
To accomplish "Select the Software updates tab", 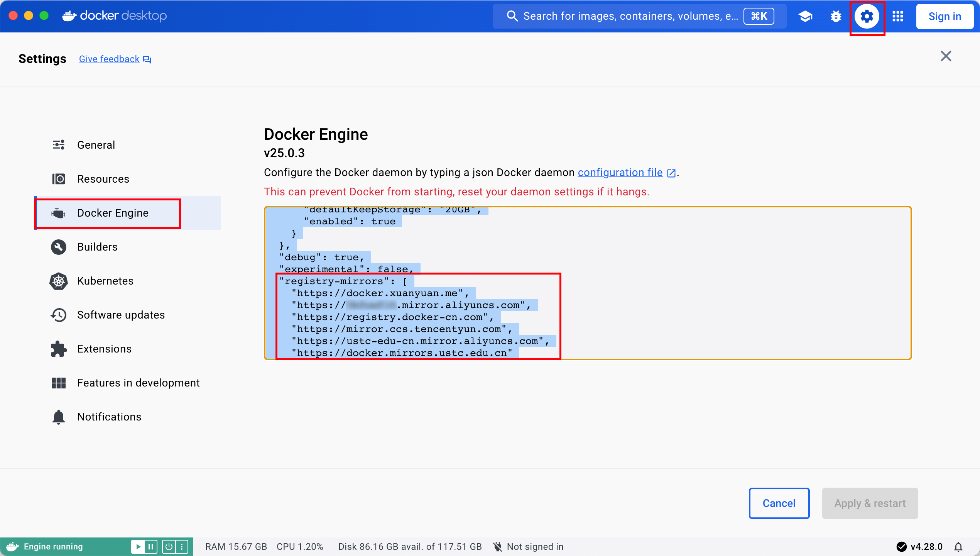I will [127, 315].
